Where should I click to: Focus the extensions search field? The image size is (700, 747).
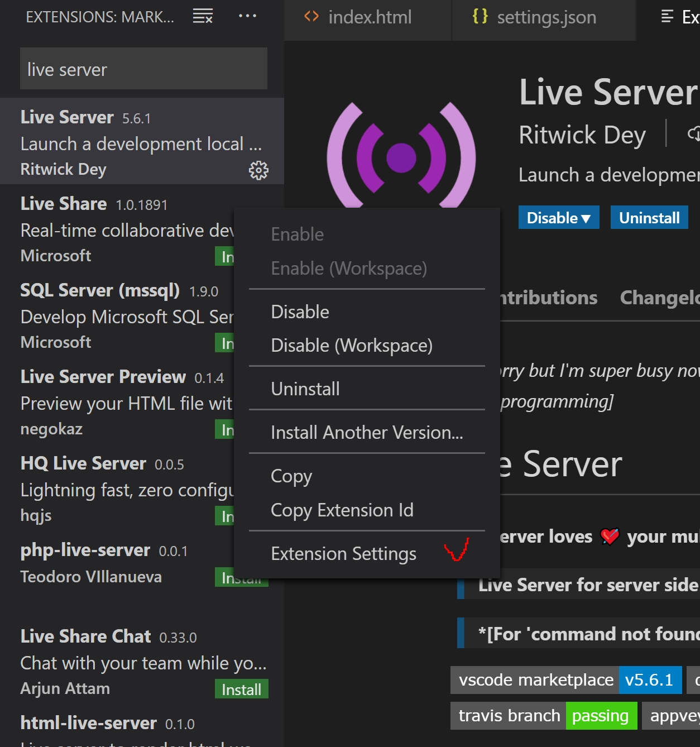point(143,69)
